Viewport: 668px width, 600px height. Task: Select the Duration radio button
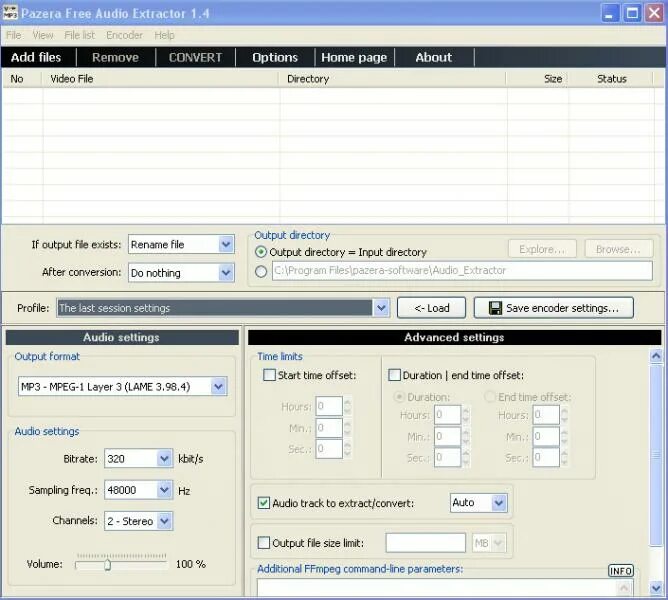(x=399, y=397)
